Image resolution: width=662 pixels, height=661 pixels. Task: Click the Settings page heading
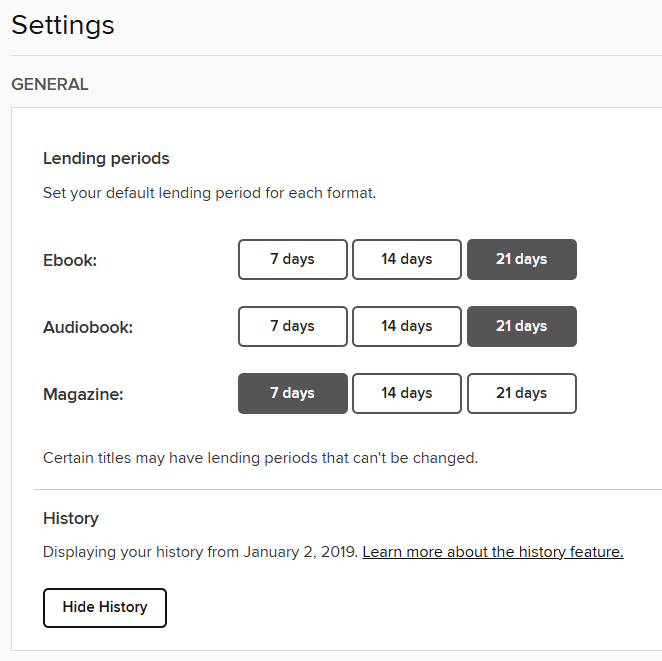[63, 25]
